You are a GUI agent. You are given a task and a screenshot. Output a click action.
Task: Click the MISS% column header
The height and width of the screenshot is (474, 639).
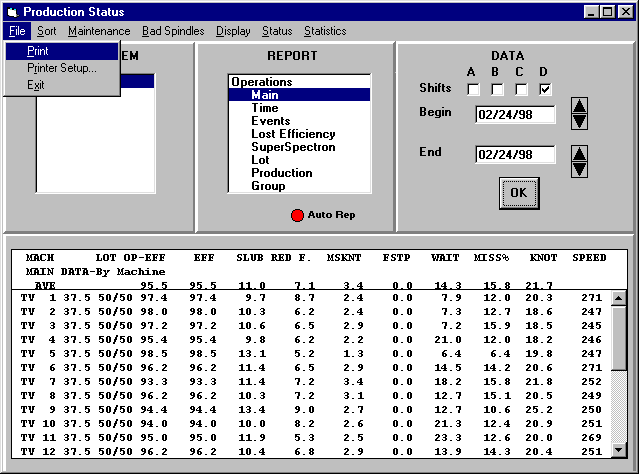pyautogui.click(x=491, y=258)
